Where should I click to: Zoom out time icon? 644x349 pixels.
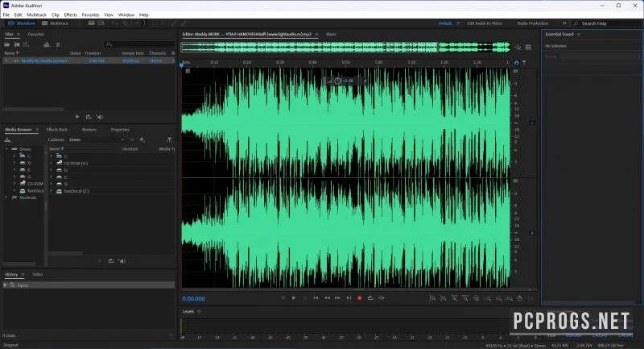tap(465, 298)
